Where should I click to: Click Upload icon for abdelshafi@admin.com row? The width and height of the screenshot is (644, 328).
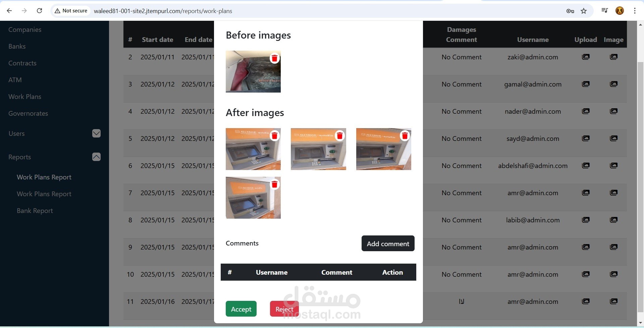click(586, 166)
